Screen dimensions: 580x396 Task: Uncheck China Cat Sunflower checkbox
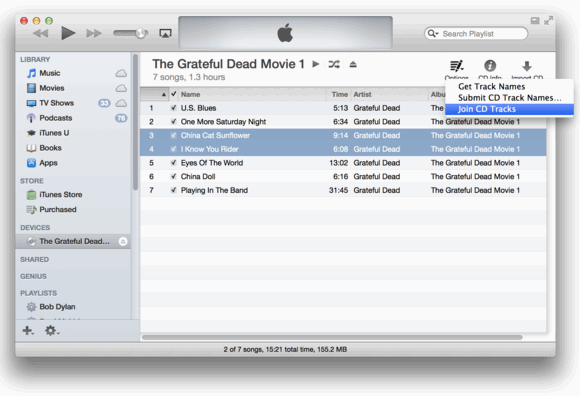point(173,135)
